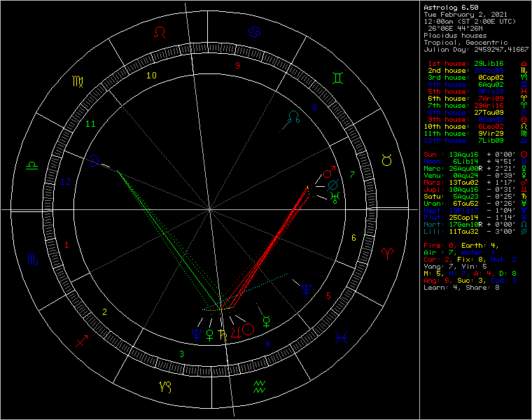This screenshot has width=532, height=420.
Task: Click the '2nd house: 27Sco09' row
Action: (x=477, y=71)
